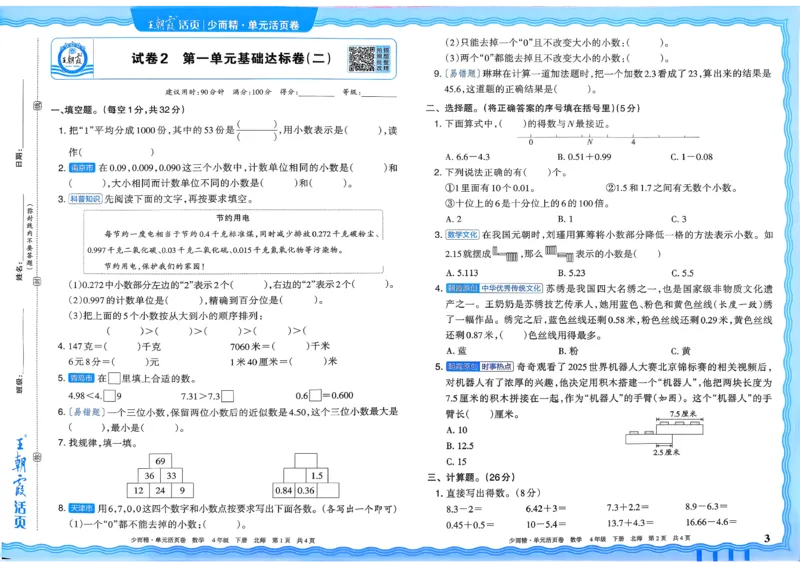Click the empty square in 4.98<4.□9
The image size is (800, 566).
pos(109,396)
